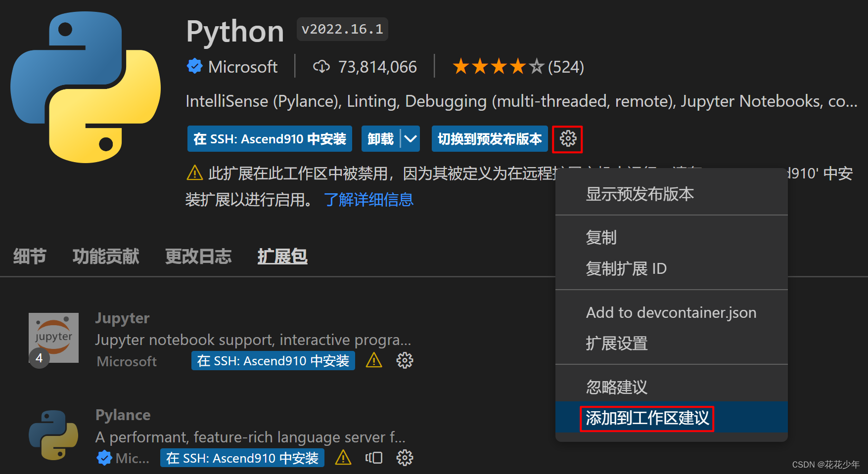
Task: Expand the uninstall button dropdown arrow
Action: pos(410,139)
